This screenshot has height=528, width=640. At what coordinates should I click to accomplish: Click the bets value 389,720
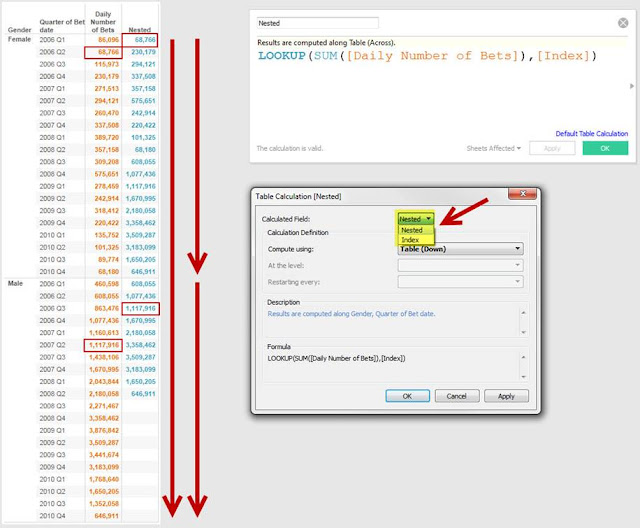click(x=107, y=138)
